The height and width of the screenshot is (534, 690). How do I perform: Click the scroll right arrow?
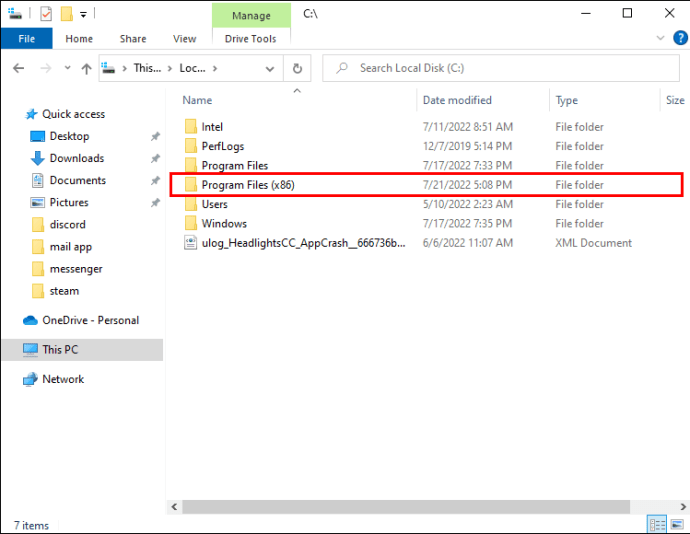pyautogui.click(x=683, y=507)
